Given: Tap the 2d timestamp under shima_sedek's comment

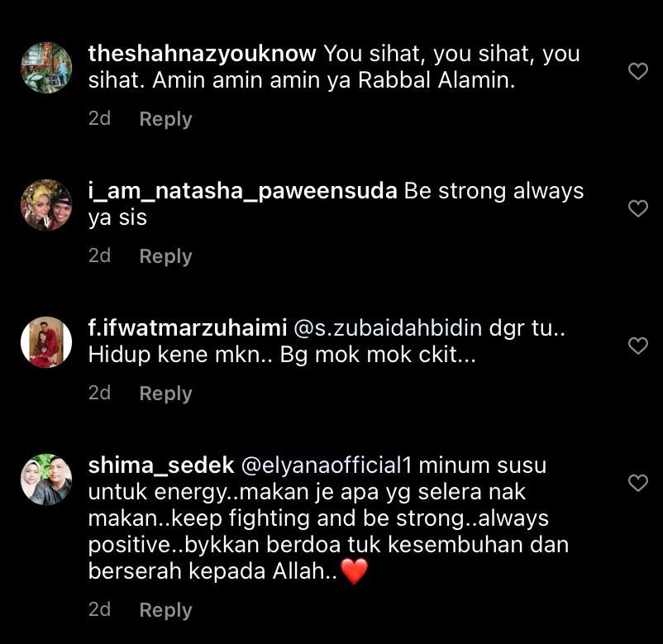Looking at the screenshot, I should [x=99, y=609].
